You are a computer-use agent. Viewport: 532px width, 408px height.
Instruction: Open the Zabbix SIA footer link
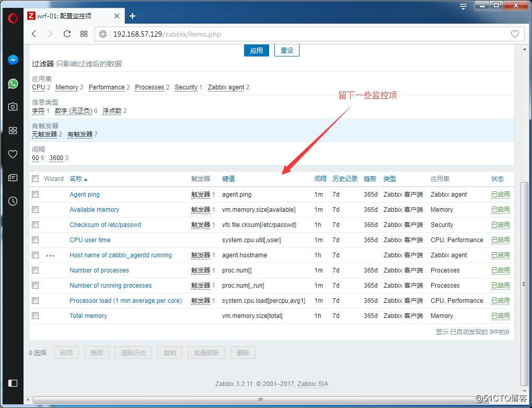point(313,384)
